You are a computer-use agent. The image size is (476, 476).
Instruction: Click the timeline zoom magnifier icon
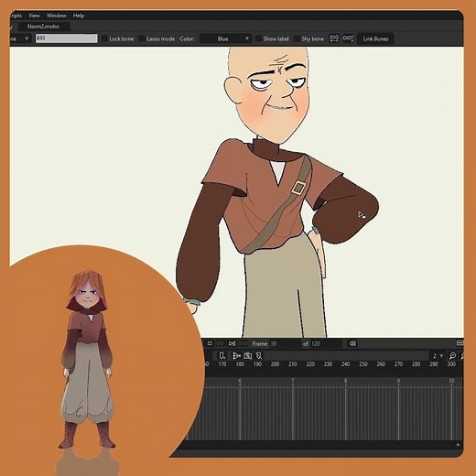[x=452, y=356]
